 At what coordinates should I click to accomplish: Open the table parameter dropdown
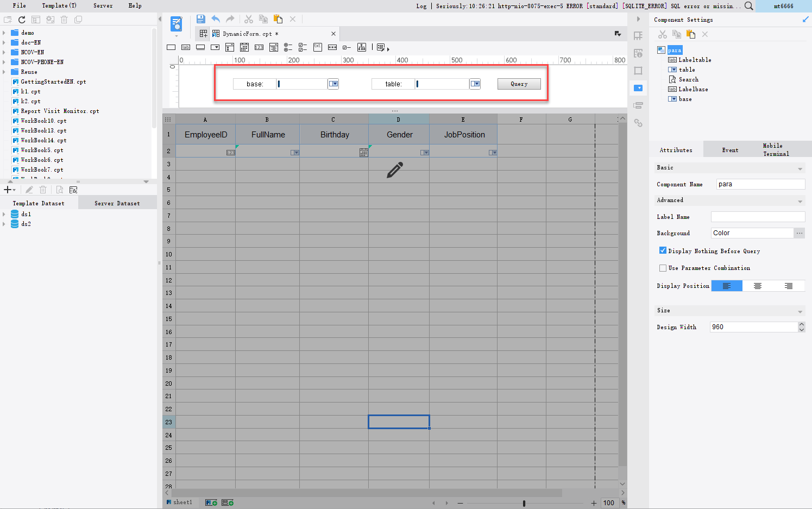(x=474, y=84)
